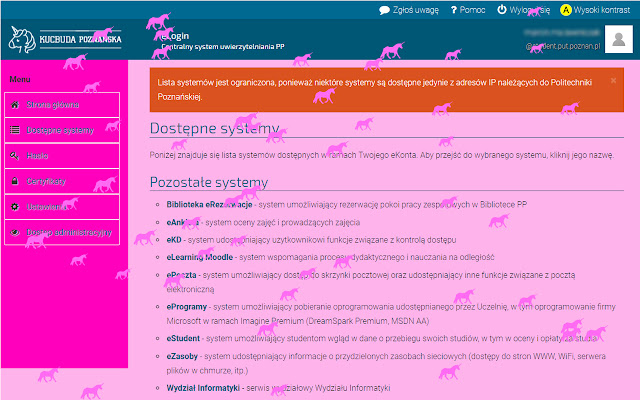The height and width of the screenshot is (400, 640).
Task: Click the student.put.poznan.pl email text
Action: [x=563, y=46]
